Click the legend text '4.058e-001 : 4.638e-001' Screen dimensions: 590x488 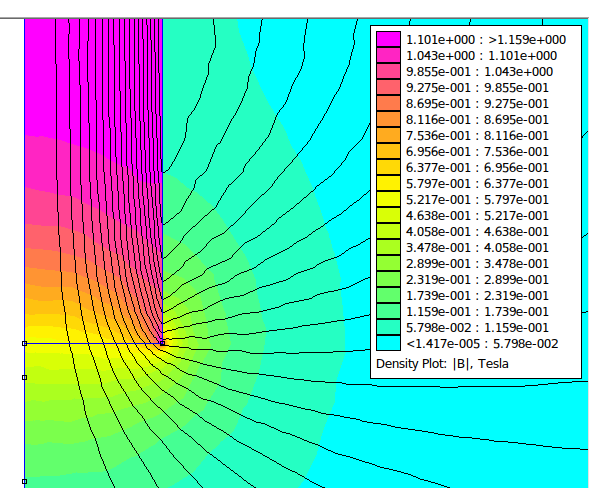tap(477, 231)
